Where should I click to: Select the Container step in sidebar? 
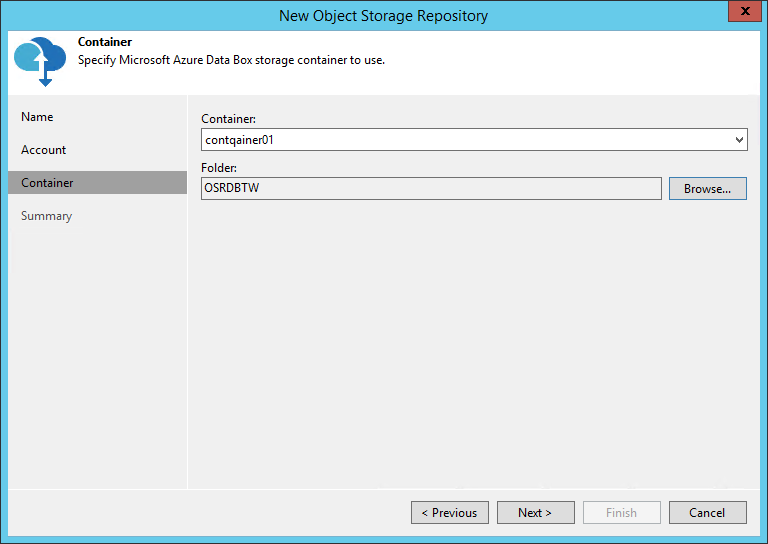[47, 183]
